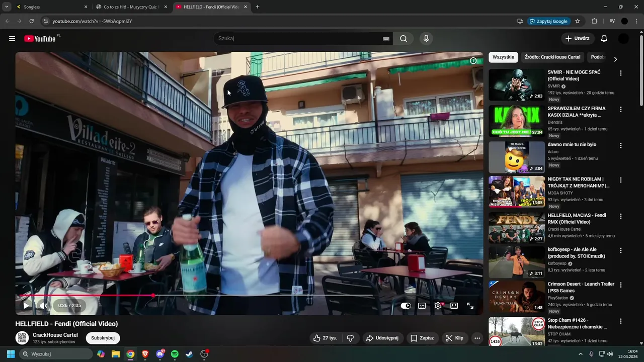Viewport: 644px width, 362px height.
Task: Select the Źródło: CrackHouse Cartel chip
Action: 552,57
